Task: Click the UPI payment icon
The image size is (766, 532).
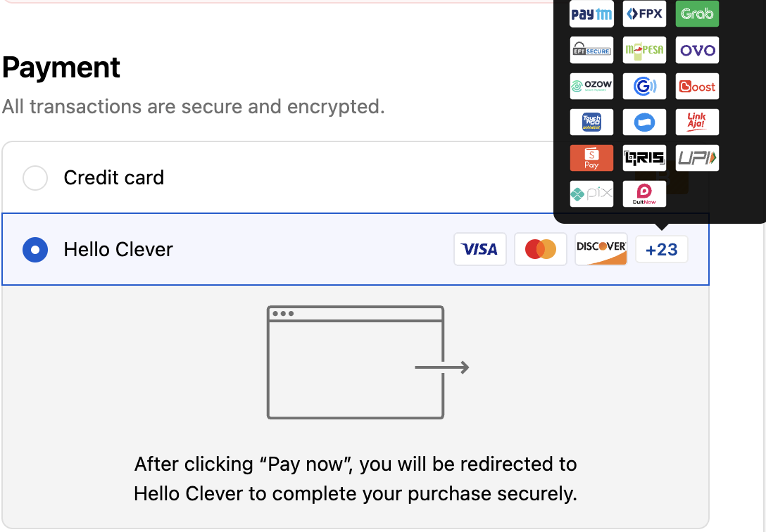Action: click(697, 158)
